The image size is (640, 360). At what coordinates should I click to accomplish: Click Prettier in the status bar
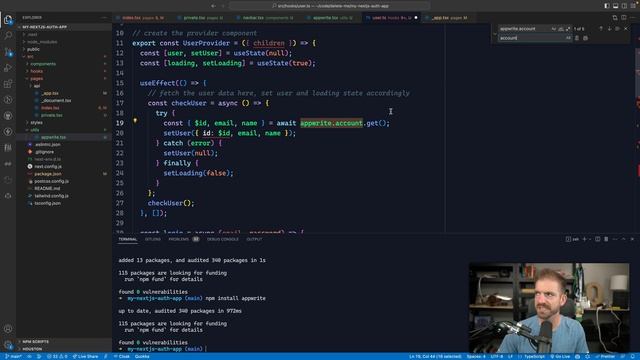point(605,356)
